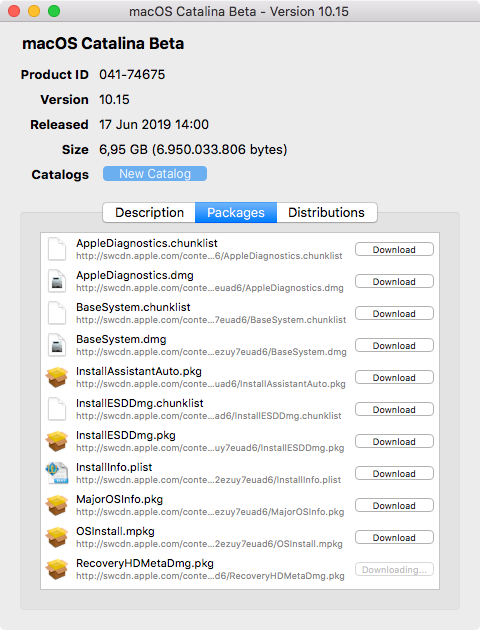Click the InstallESDDmg.pkg package icon
Image resolution: width=480 pixels, height=630 pixels.
pos(57,441)
